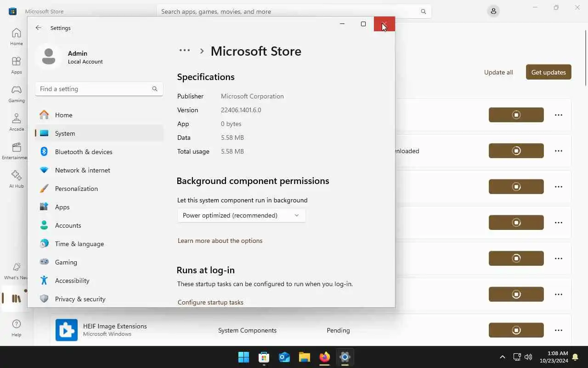Open more options for first Store item

[x=559, y=115]
